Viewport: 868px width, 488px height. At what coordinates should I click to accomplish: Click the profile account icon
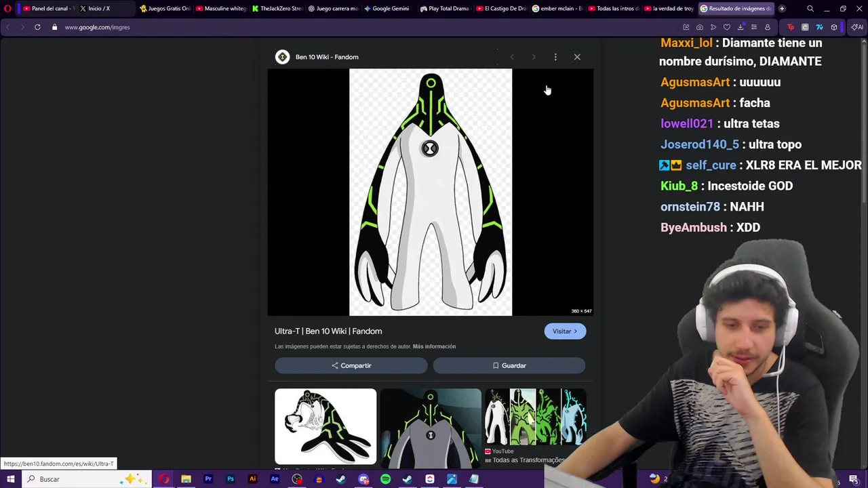(768, 27)
